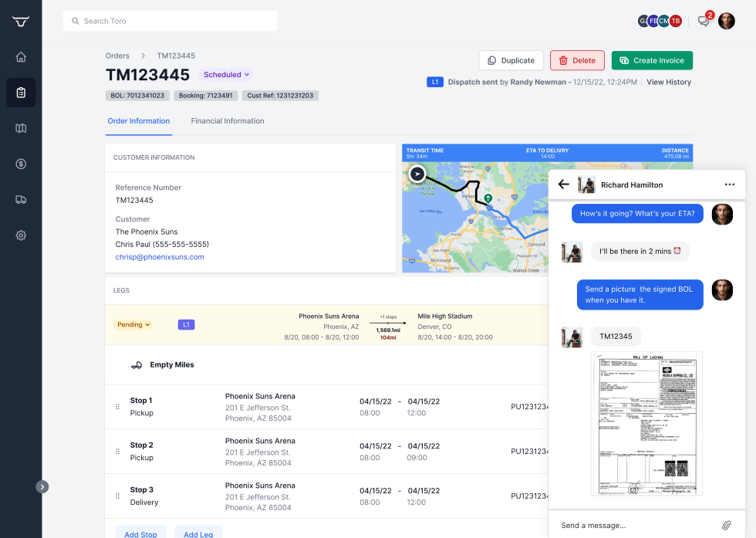
Task: Select the Order Information tab
Action: coord(139,121)
